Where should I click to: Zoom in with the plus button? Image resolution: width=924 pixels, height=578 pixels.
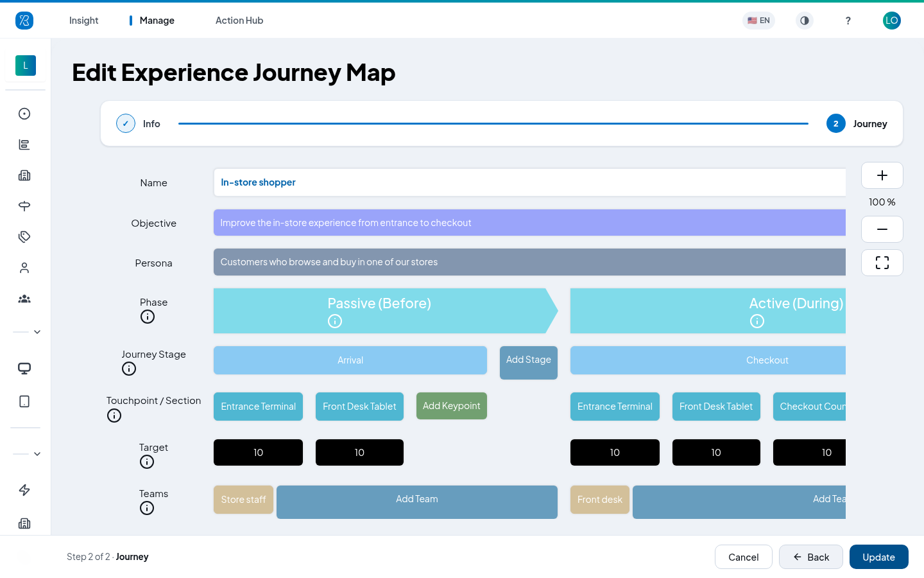[x=882, y=175]
